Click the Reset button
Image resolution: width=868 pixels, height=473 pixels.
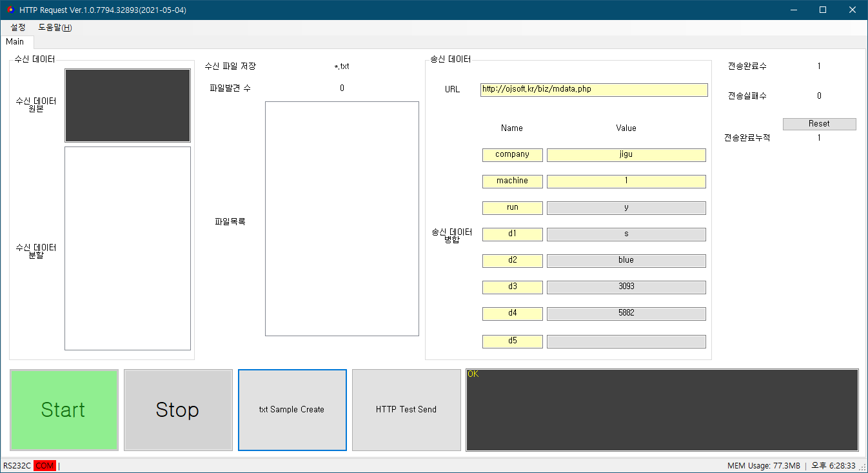[x=819, y=124]
